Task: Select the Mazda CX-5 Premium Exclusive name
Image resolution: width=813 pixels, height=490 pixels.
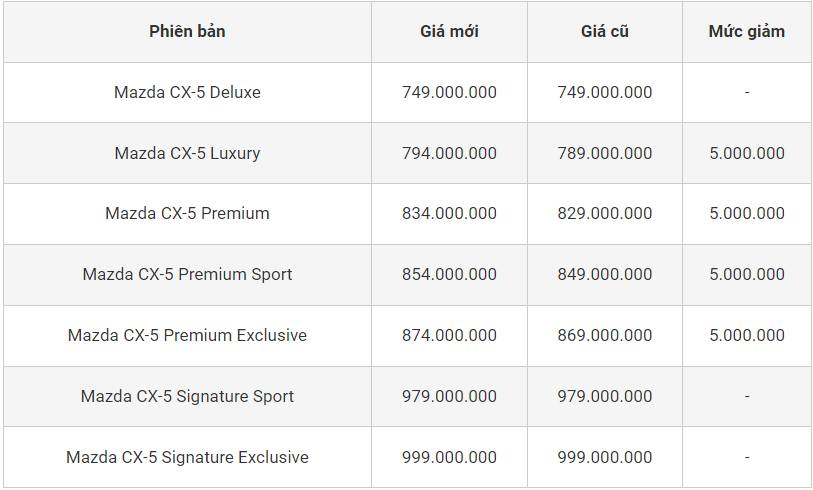Action: coord(187,335)
